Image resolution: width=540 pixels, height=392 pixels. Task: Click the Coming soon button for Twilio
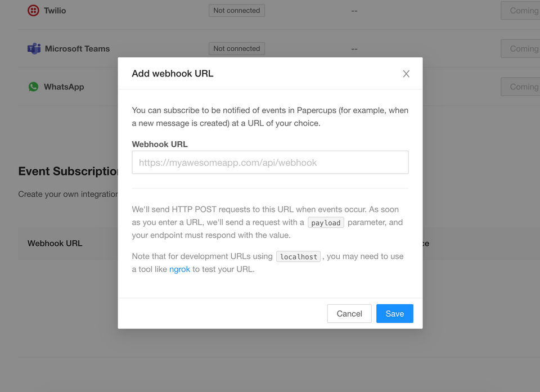click(520, 10)
